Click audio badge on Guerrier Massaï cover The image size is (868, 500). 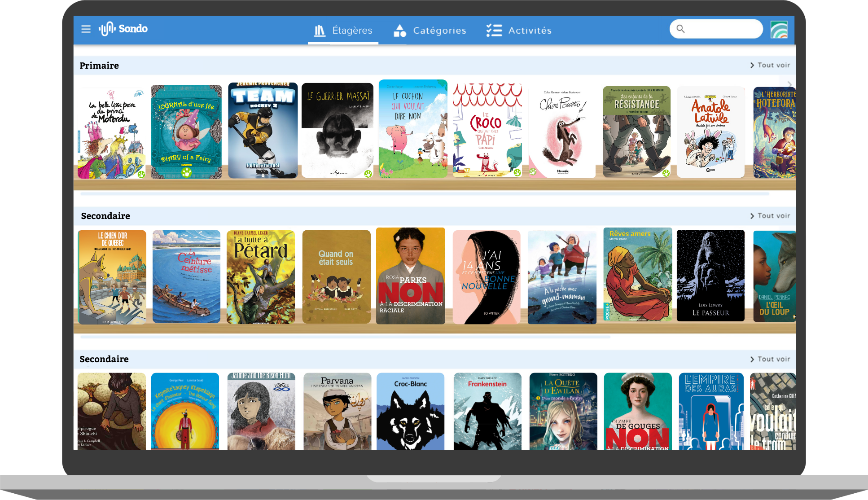coord(368,173)
